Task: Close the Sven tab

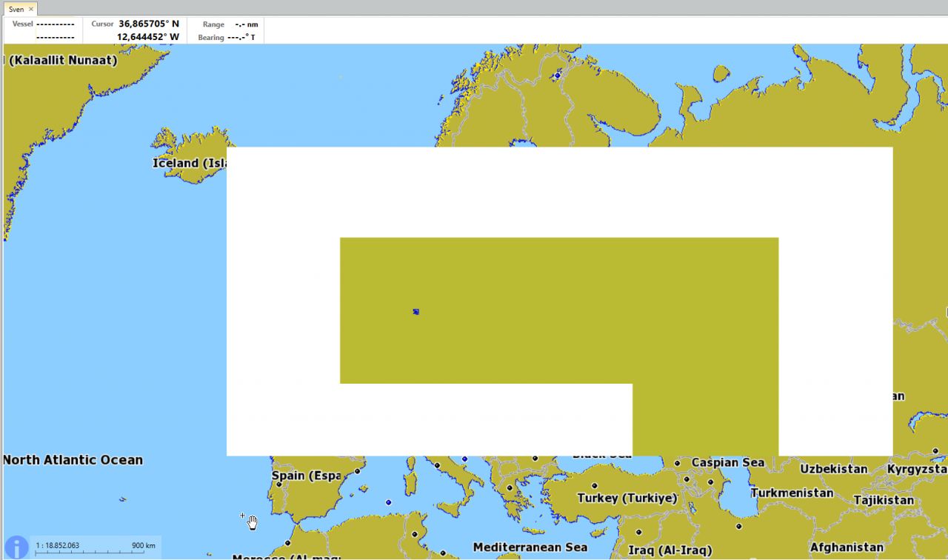Action: pos(31,10)
